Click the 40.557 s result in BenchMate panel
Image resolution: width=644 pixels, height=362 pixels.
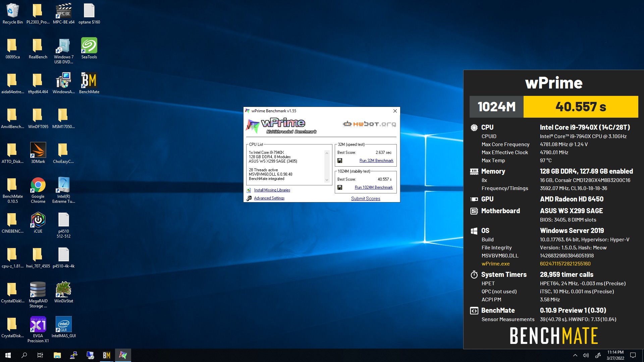[x=581, y=107]
